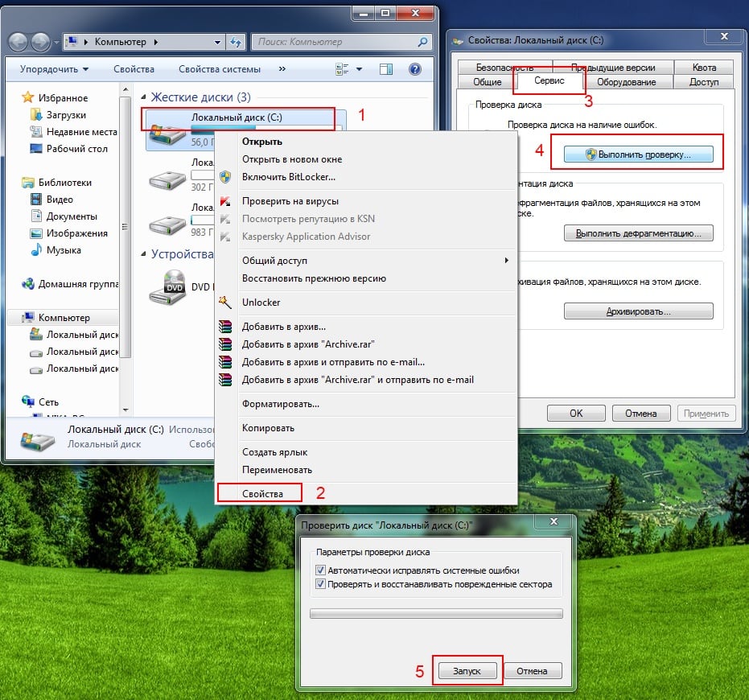
Task: Click the refresh icon beside address bar
Action: click(237, 42)
